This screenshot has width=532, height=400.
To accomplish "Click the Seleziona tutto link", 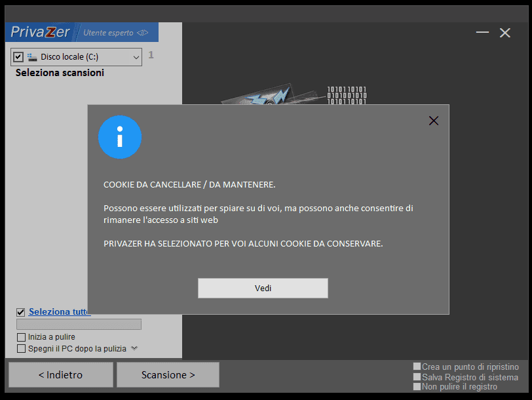I will (58, 311).
